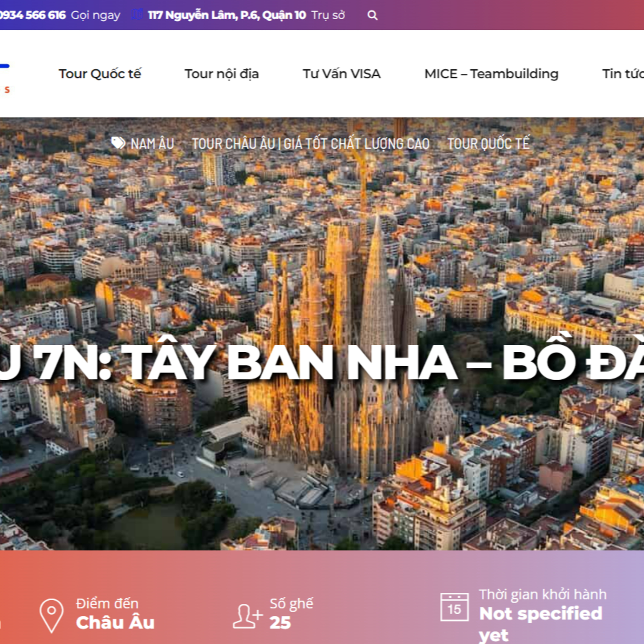
Task: Open the Tour Quốc tế menu
Action: click(x=100, y=74)
